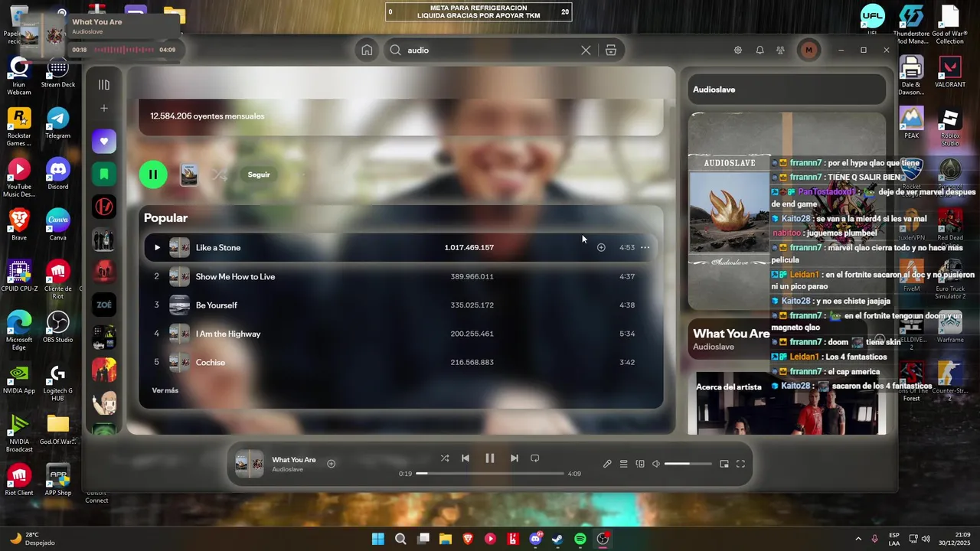Open the miniplayer
980x551 pixels.
click(724, 464)
